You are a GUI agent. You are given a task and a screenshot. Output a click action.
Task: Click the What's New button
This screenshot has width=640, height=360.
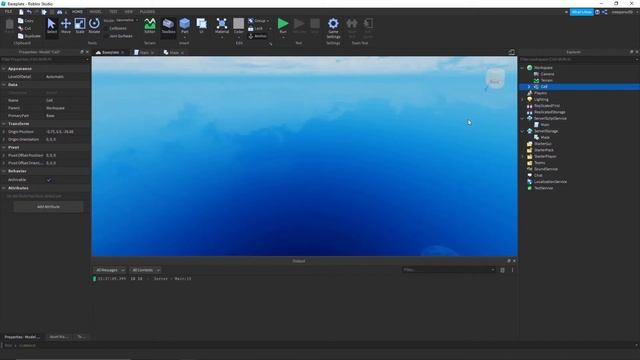click(x=581, y=12)
